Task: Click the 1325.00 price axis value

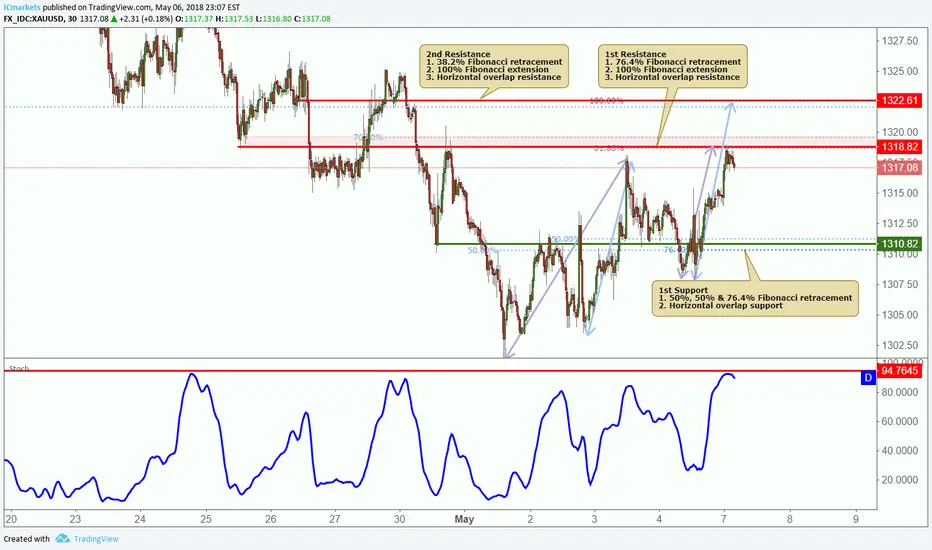Action: (900, 71)
